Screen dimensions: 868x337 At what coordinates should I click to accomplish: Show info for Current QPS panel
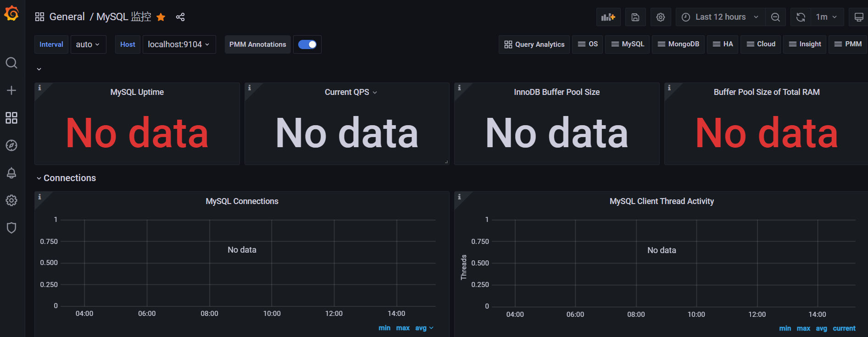click(250, 88)
